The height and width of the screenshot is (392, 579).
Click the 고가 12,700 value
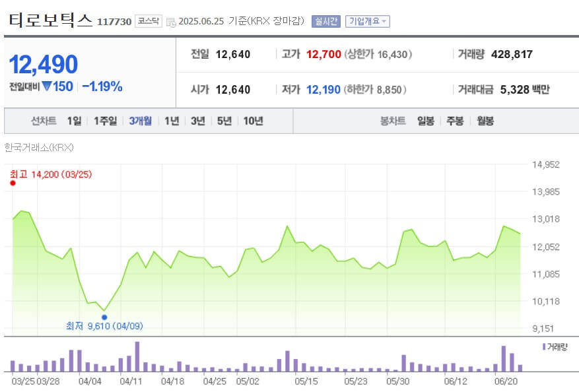point(324,55)
